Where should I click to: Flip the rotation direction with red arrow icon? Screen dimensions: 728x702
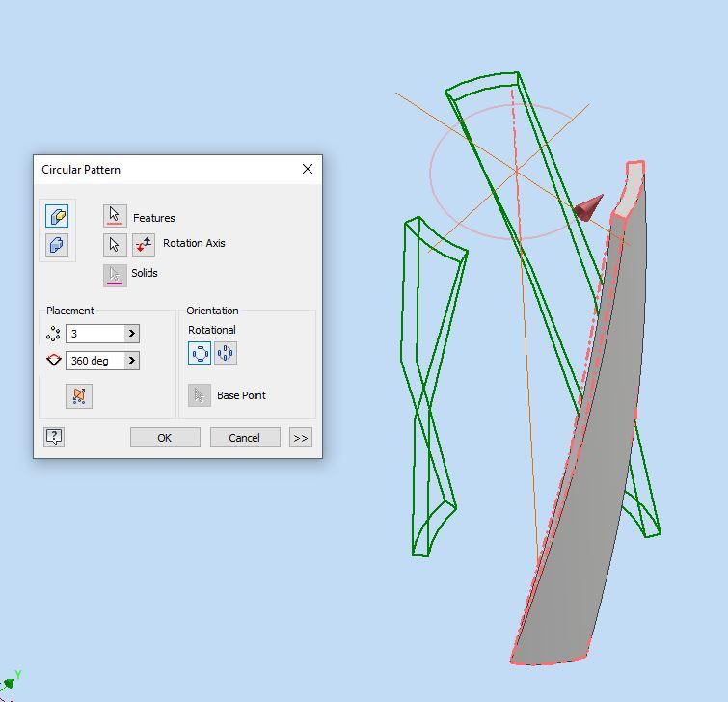point(144,244)
